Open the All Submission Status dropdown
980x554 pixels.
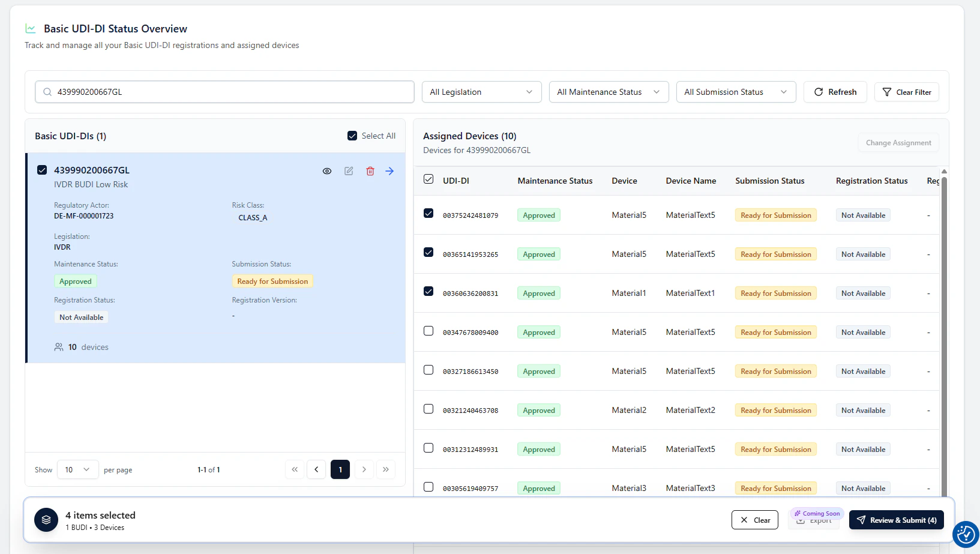coord(736,92)
